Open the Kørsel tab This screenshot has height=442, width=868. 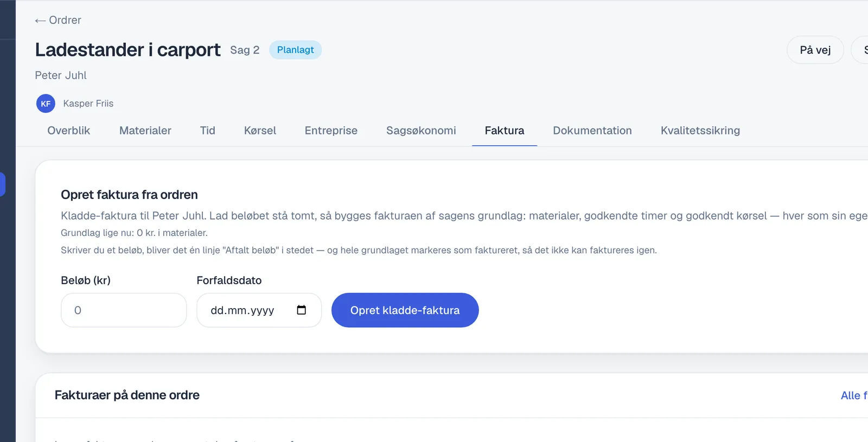coord(260,131)
